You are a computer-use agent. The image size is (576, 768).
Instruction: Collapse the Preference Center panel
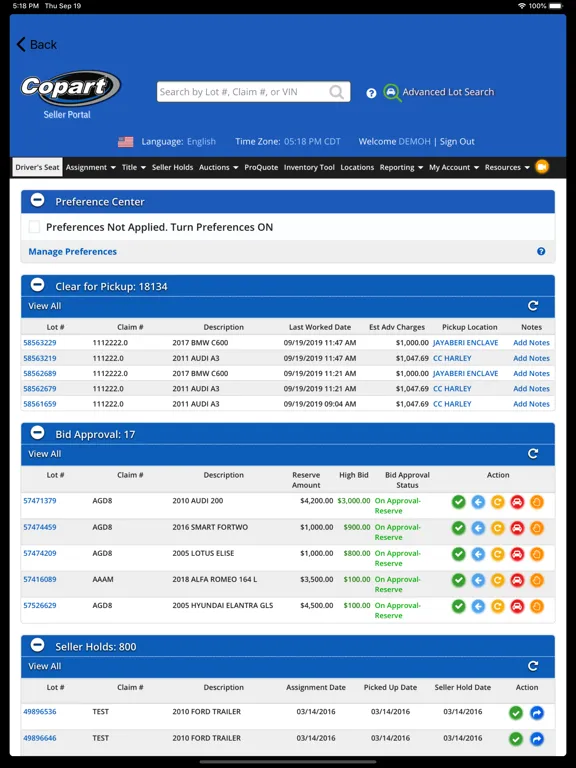38,200
